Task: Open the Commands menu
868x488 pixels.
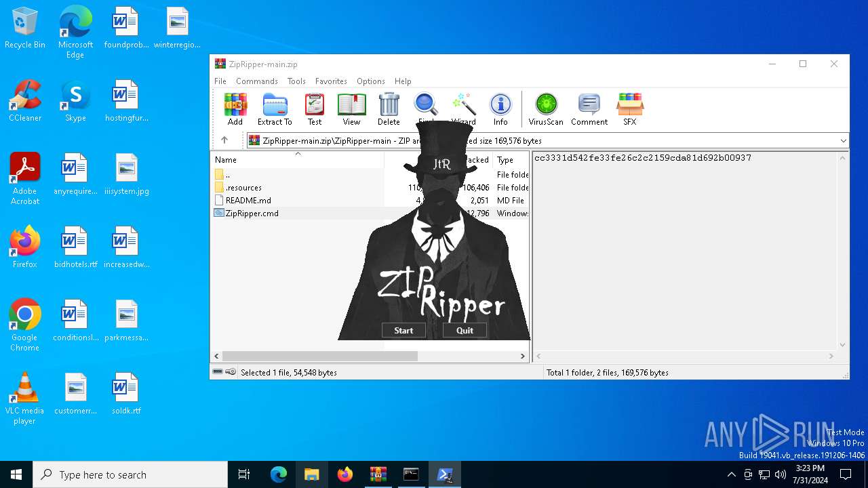Action: coord(257,81)
